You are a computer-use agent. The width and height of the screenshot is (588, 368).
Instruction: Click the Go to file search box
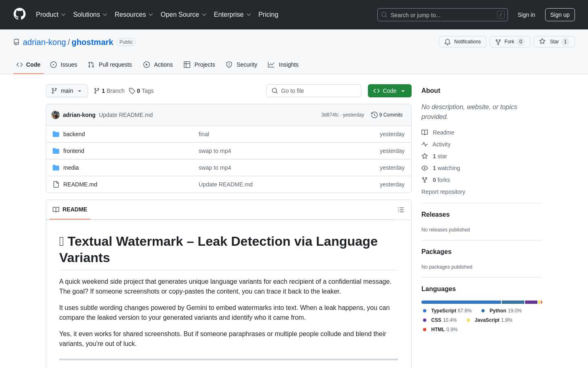point(314,91)
